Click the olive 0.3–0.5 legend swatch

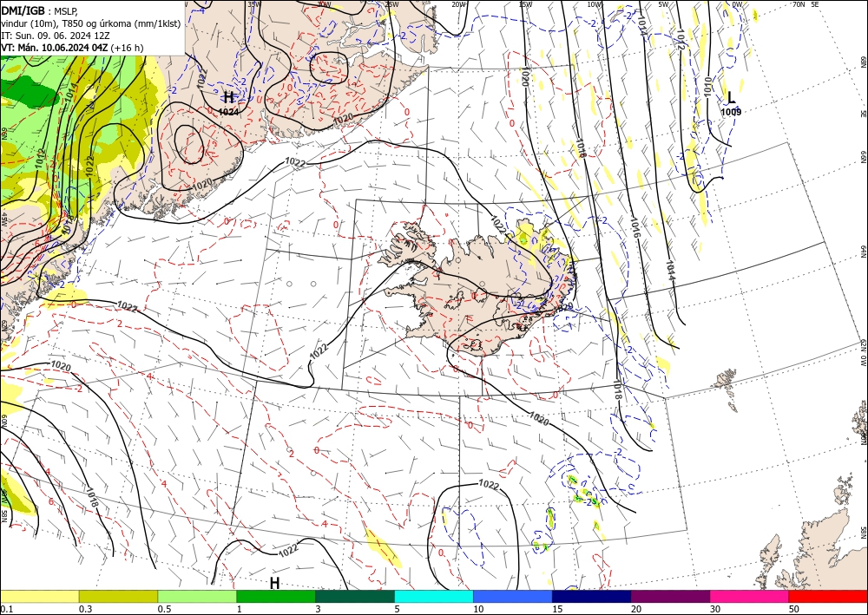click(118, 596)
